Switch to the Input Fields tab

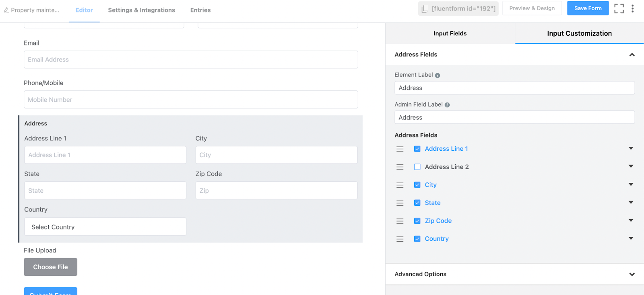[450, 33]
